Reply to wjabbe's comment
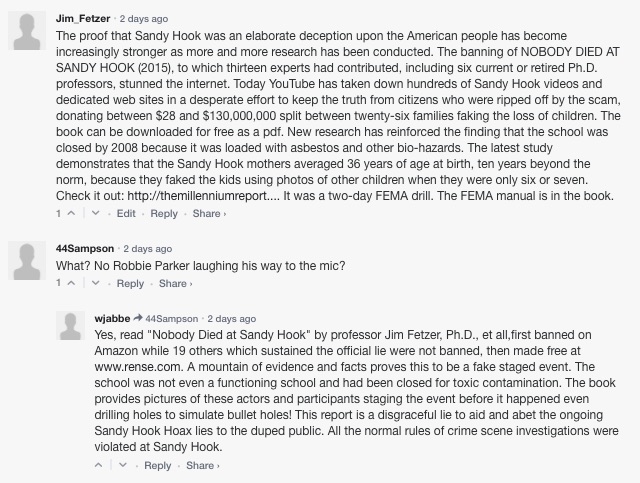640x483 pixels. (157, 466)
